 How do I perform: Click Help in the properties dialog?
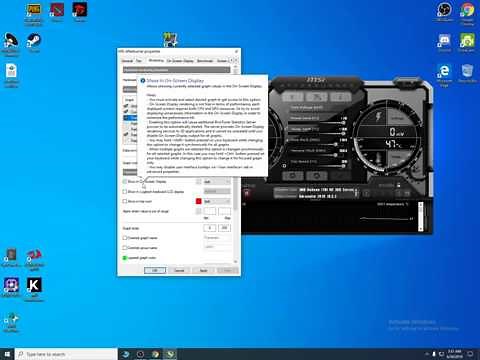[227, 270]
